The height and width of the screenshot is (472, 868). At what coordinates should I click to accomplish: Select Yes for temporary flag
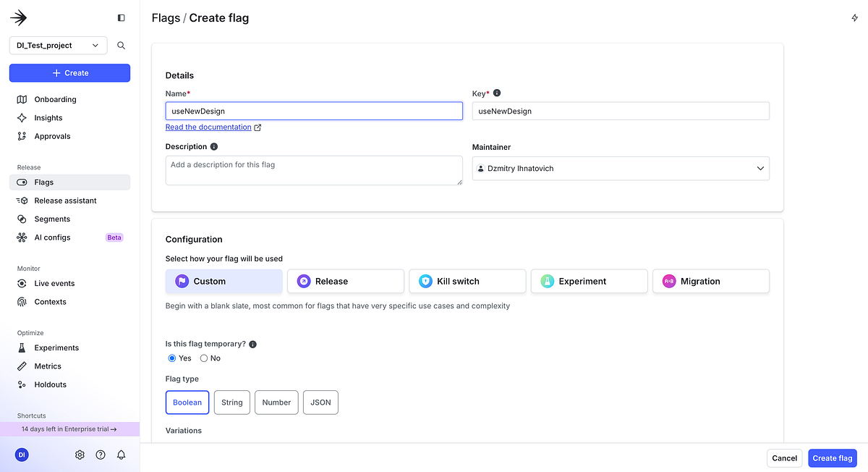coord(172,358)
